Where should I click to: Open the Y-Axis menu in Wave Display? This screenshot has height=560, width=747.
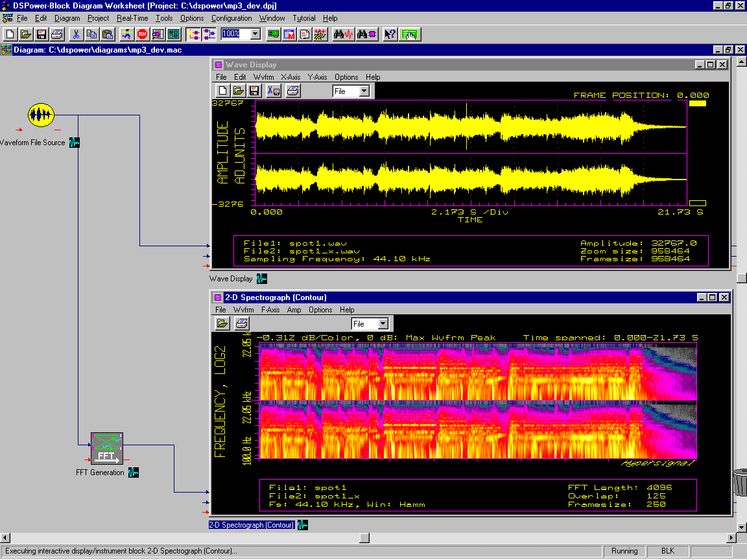click(317, 77)
